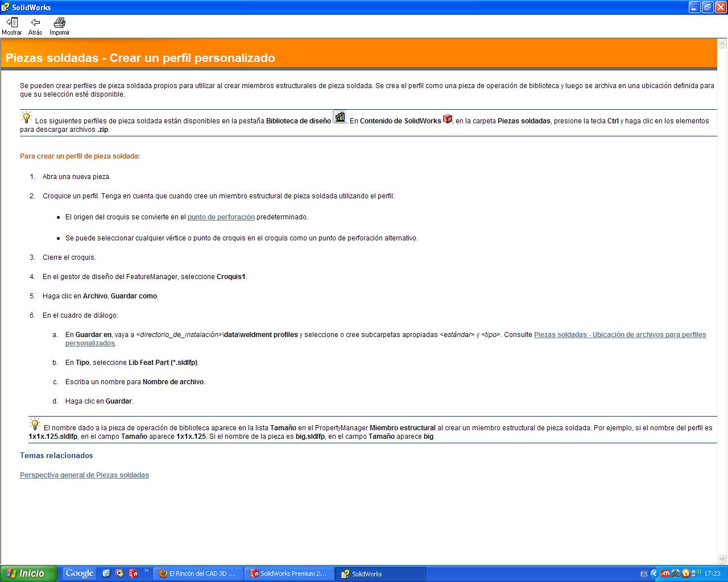Click bold text 'Croquis1'
This screenshot has width=728, height=582.
(x=231, y=277)
